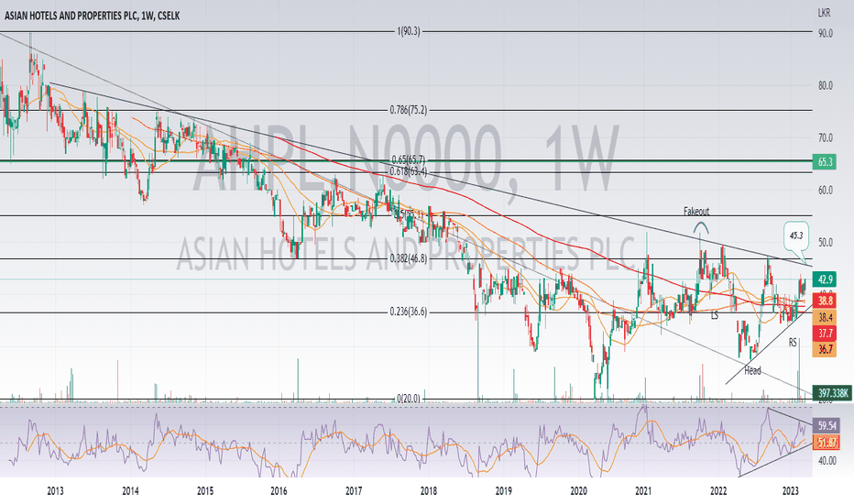Click the 2019 time axis label
Viewport: 854px width, 504px height.
coord(503,491)
